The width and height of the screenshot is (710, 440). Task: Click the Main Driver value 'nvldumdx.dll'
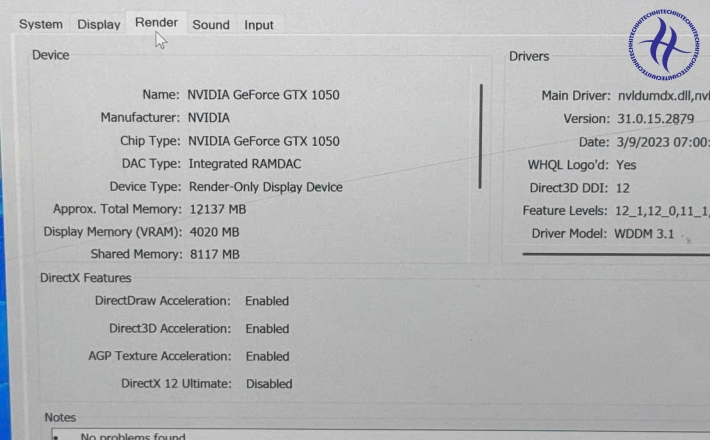coord(654,96)
